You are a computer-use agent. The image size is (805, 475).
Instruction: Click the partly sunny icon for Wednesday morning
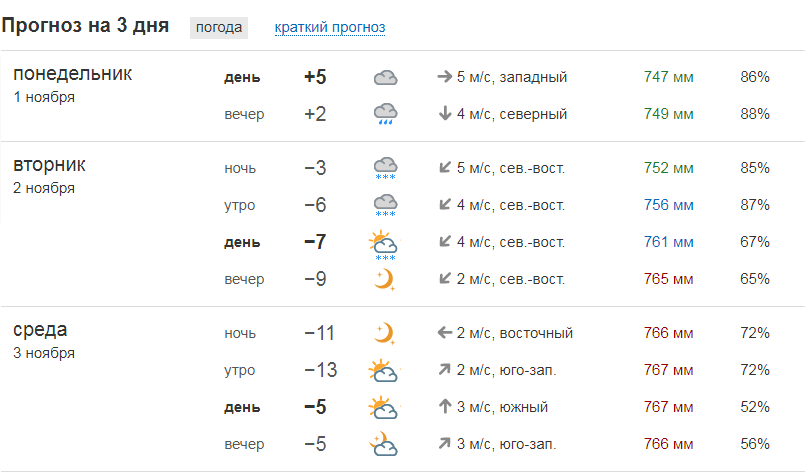384,370
